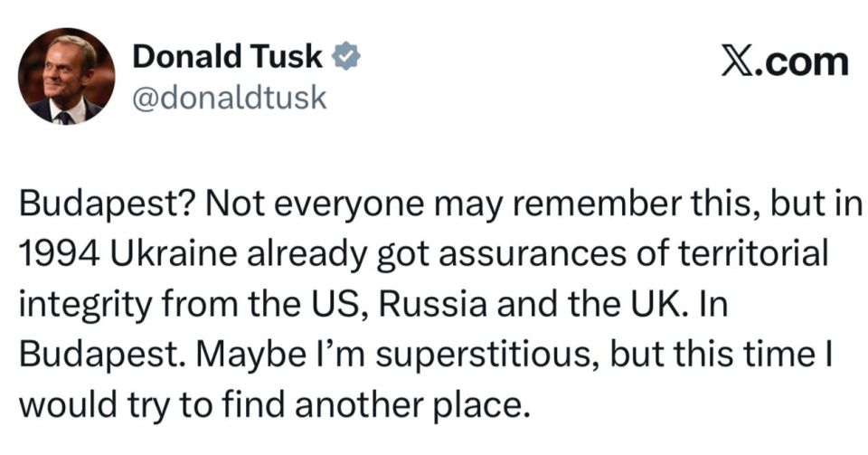Open Donald Tusk's profile picture
868x455 pixels.
click(x=66, y=76)
